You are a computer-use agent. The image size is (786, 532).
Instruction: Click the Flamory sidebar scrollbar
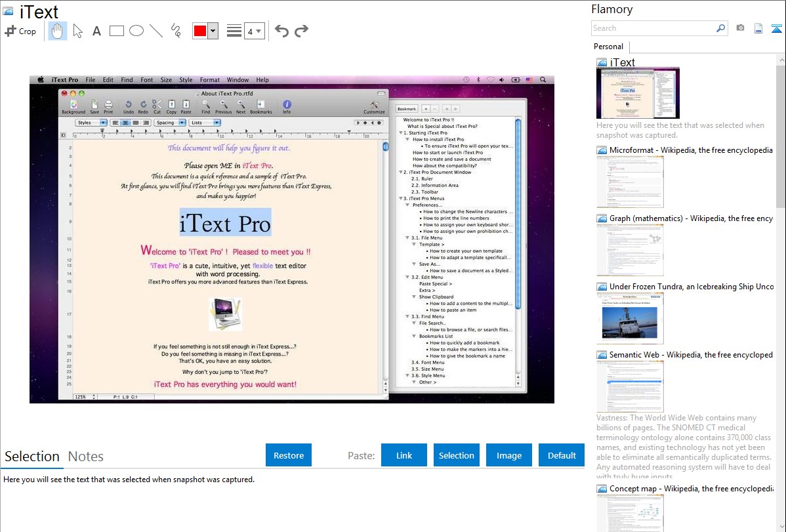pos(781,135)
